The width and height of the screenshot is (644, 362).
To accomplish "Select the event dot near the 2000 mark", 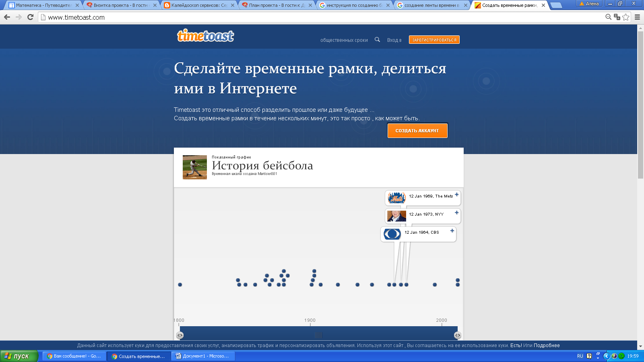I will pyautogui.click(x=435, y=285).
